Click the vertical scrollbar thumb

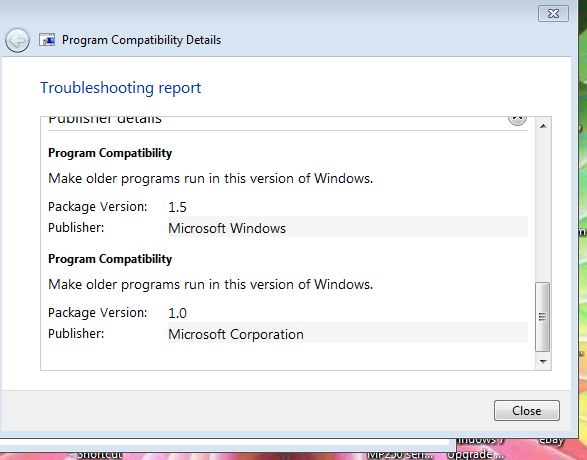pos(542,317)
